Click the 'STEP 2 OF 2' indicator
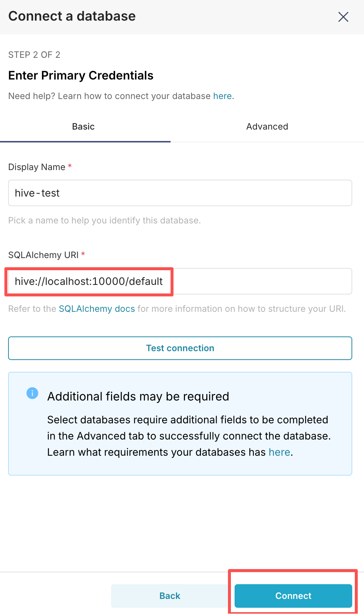The image size is (364, 614). 34,55
